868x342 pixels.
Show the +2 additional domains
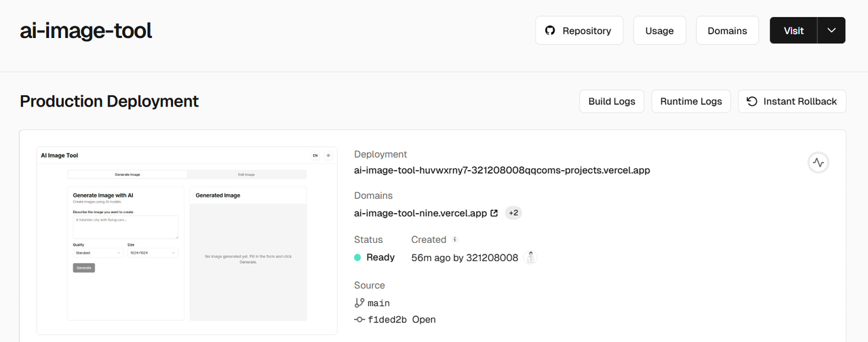coord(513,213)
